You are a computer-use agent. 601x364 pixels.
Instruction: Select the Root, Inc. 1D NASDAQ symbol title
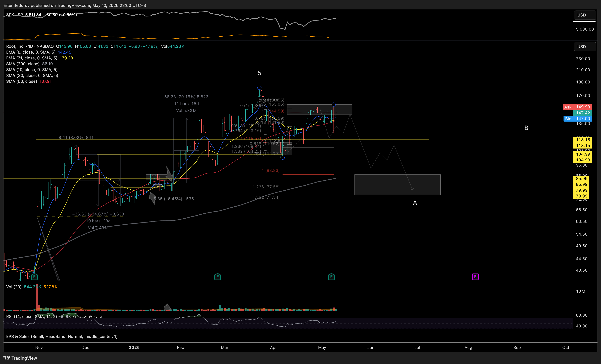point(30,46)
